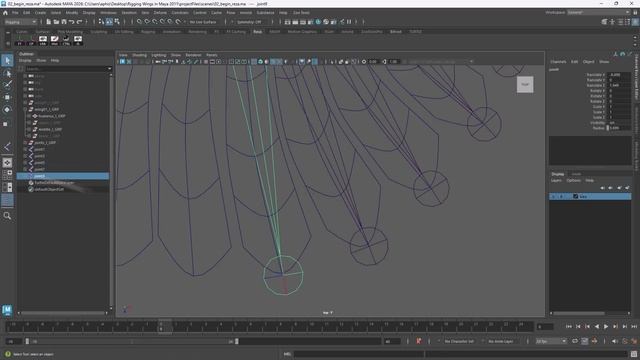Image resolution: width=640 pixels, height=360 pixels.
Task: Open viewport toolbar color space dropdown arrow
Action: tap(471, 61)
